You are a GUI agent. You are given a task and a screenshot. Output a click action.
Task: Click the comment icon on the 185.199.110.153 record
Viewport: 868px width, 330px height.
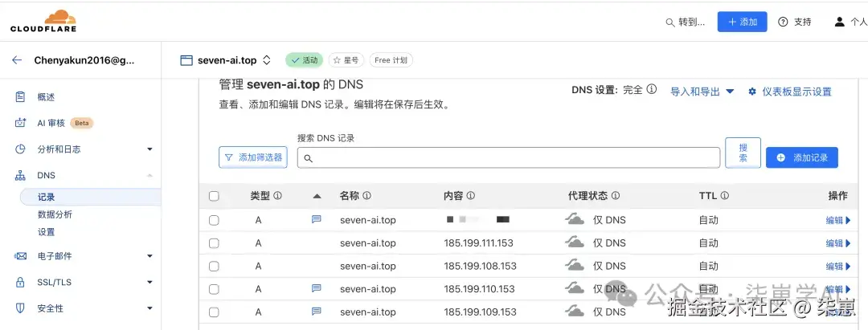tap(317, 288)
